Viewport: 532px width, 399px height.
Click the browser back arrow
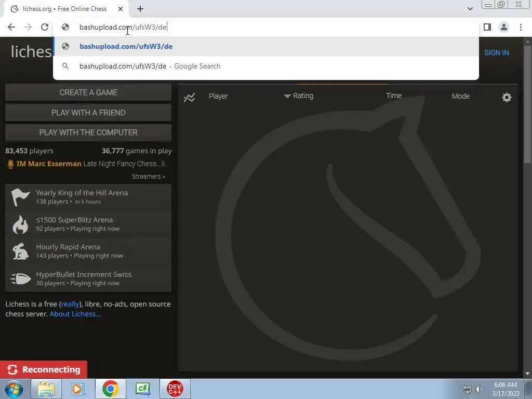[11, 27]
